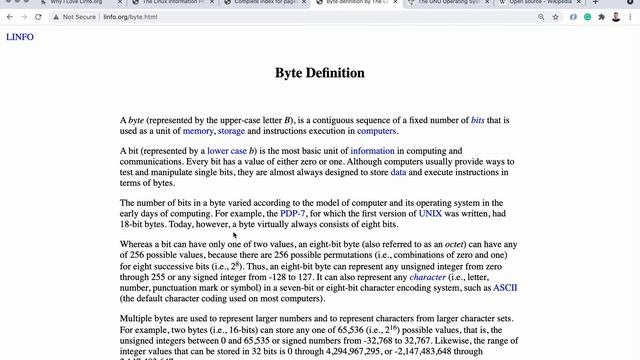
Task: Close the Why I Love Linfo.org tab
Action: [x=120, y=2]
